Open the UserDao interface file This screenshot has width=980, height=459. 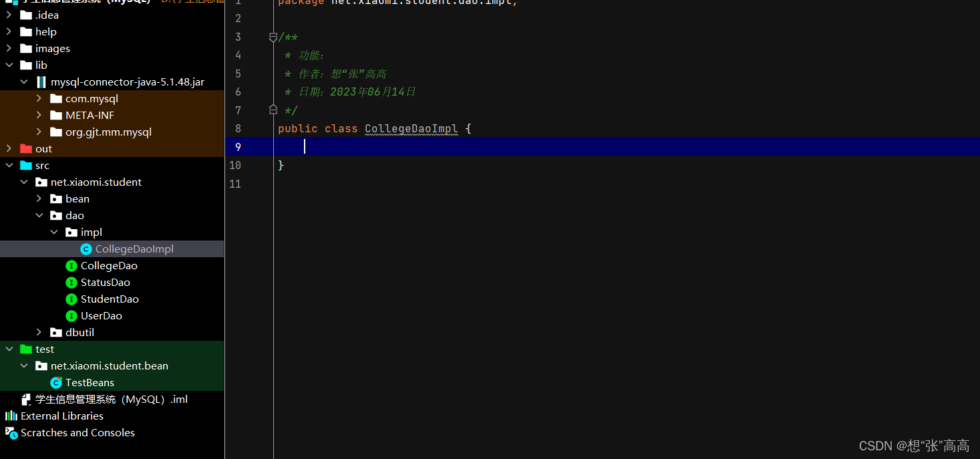click(x=102, y=315)
